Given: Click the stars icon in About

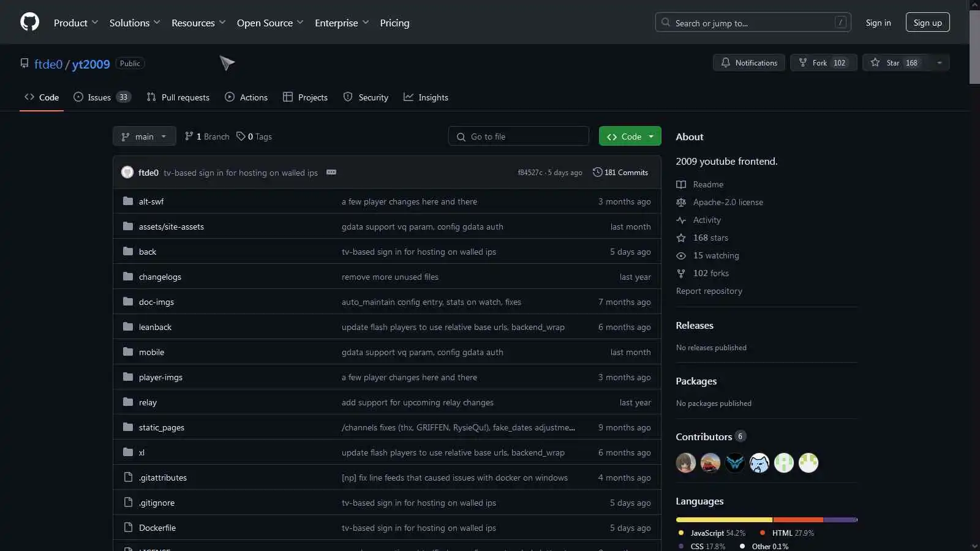Looking at the screenshot, I should 681,238.
